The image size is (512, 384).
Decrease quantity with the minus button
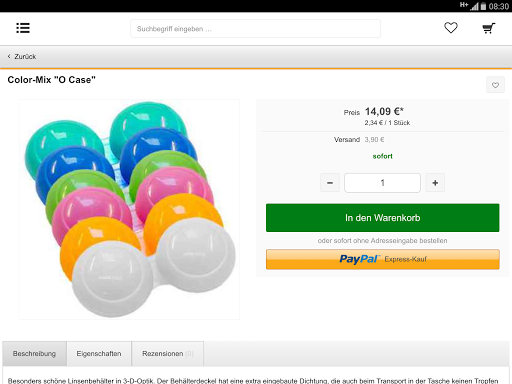tap(330, 183)
